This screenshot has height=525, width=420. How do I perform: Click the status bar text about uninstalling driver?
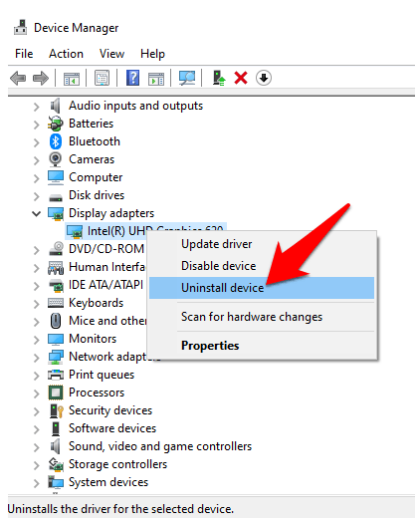[x=120, y=509]
